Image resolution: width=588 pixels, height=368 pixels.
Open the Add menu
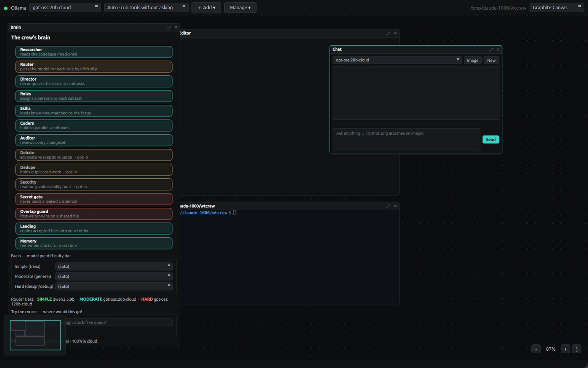click(x=206, y=8)
